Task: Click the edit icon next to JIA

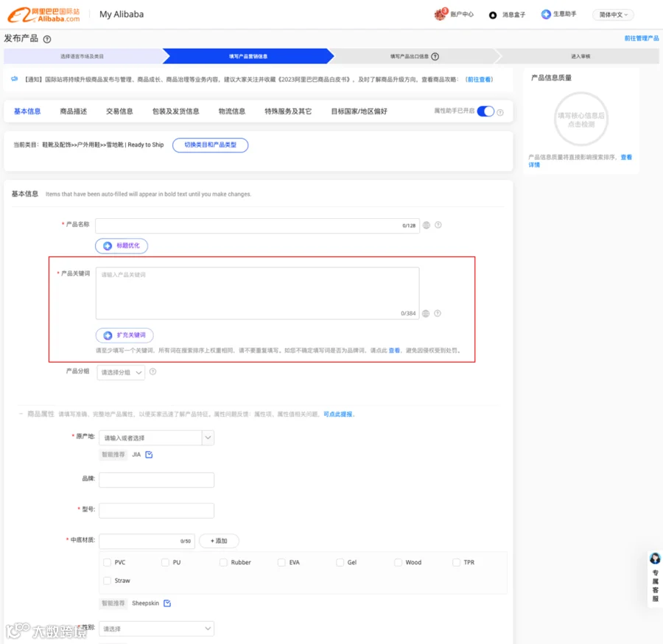Action: pyautogui.click(x=149, y=455)
